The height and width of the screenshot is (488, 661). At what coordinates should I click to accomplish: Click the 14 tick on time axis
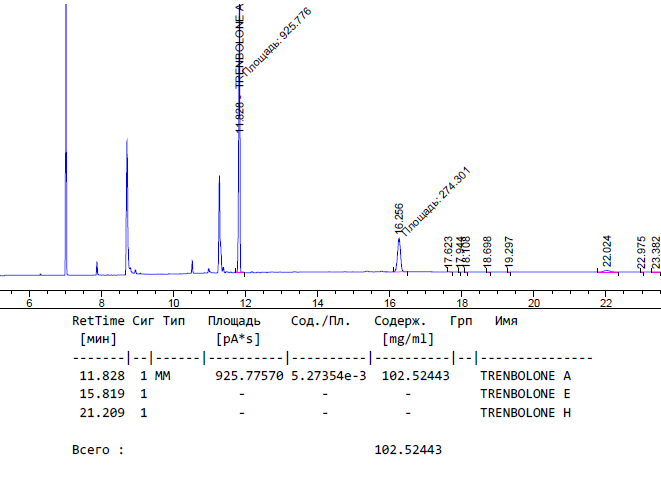click(317, 302)
